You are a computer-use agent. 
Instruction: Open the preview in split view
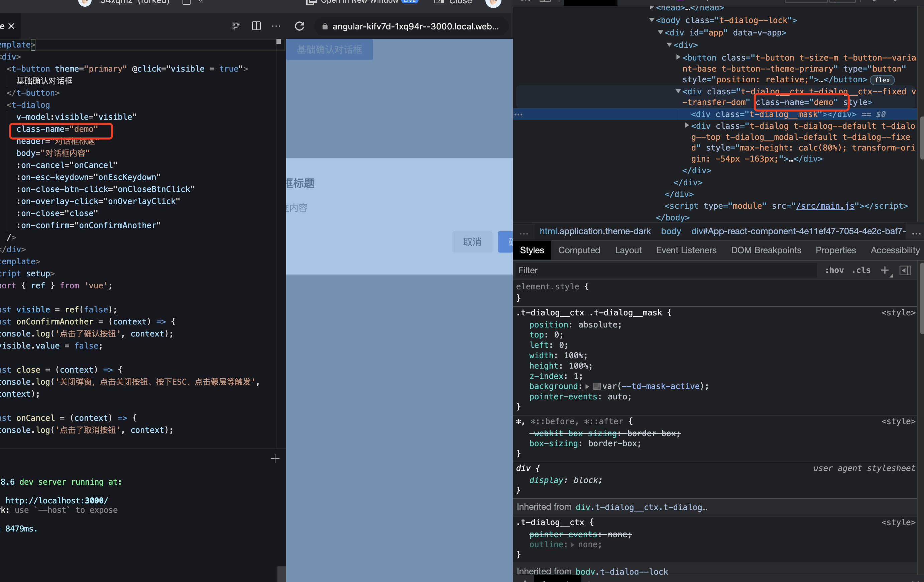tap(256, 26)
